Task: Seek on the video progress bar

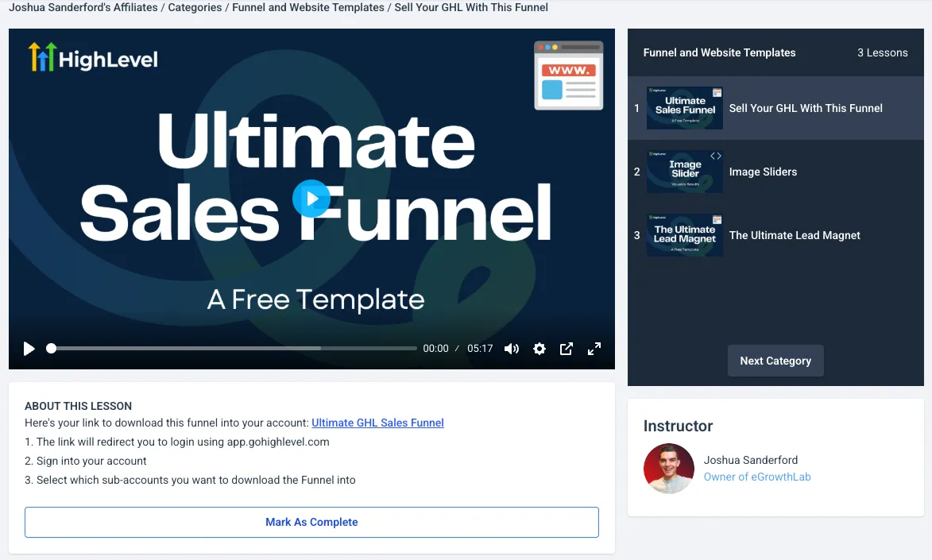Action: [x=231, y=349]
